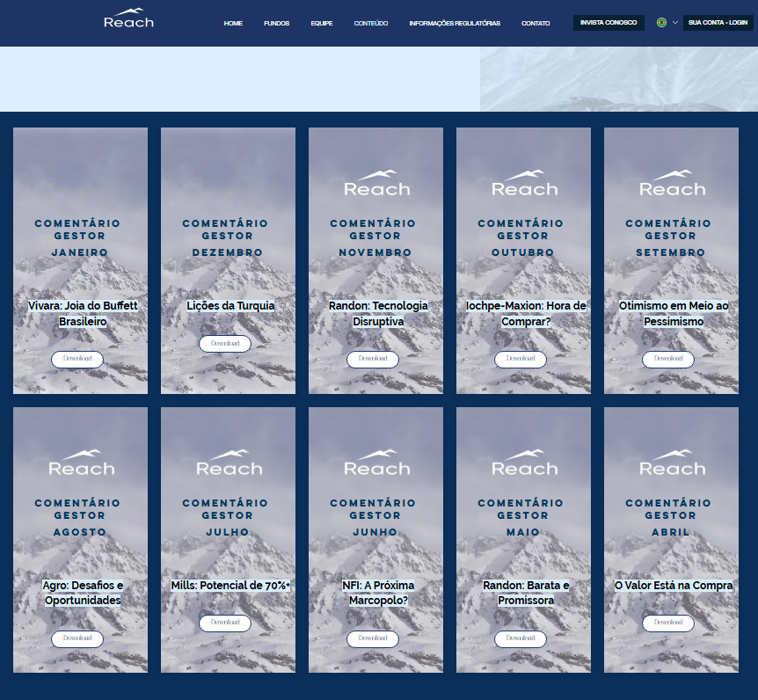This screenshot has height=700, width=758.
Task: Click the Reach logo in the header
Action: [128, 18]
